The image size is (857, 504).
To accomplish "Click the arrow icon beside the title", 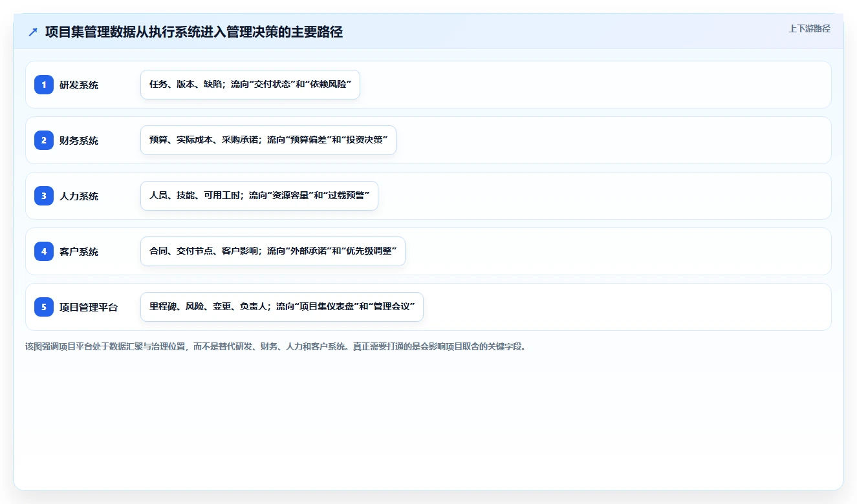I will pos(32,32).
